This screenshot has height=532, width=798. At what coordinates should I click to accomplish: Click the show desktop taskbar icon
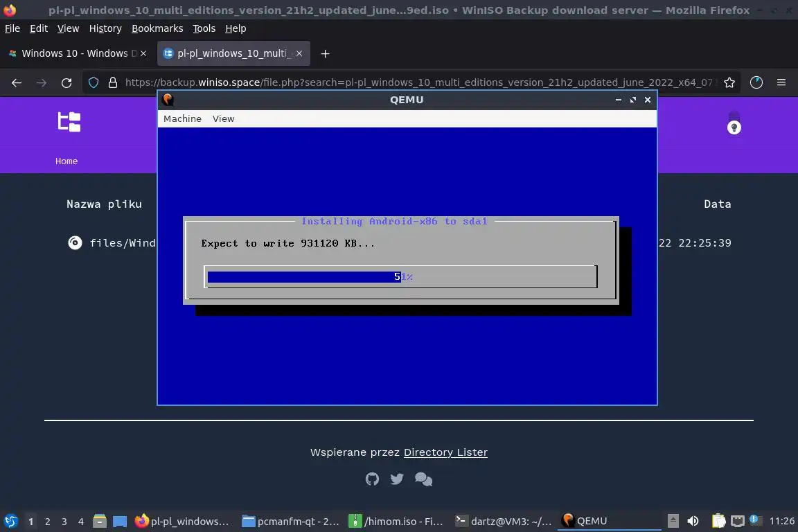(120, 522)
